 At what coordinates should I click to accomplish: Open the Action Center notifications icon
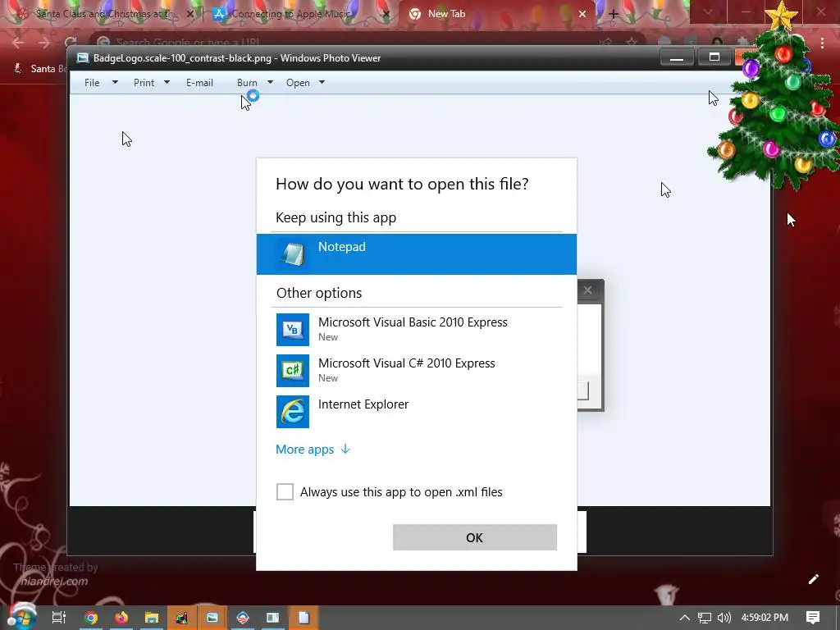(813, 618)
